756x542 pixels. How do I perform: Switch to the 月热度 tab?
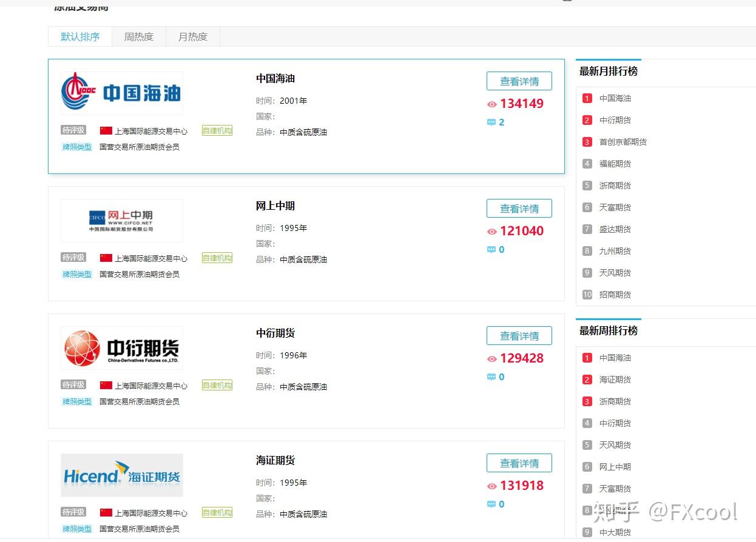click(192, 36)
